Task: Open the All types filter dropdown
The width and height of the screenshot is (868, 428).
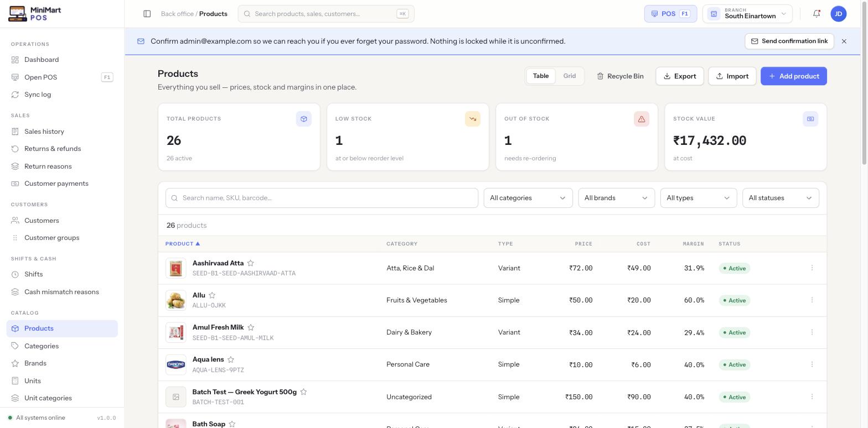Action: 698,198
